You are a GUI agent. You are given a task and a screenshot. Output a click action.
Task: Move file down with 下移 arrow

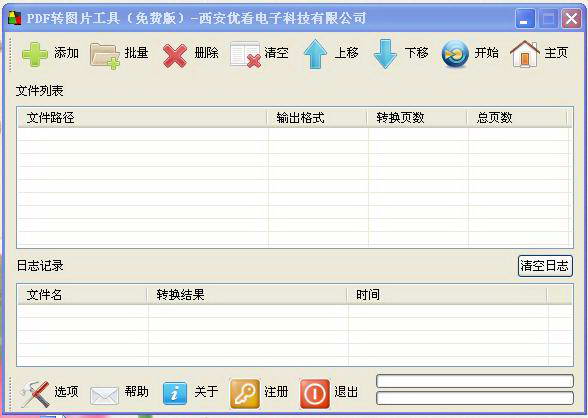coord(385,54)
